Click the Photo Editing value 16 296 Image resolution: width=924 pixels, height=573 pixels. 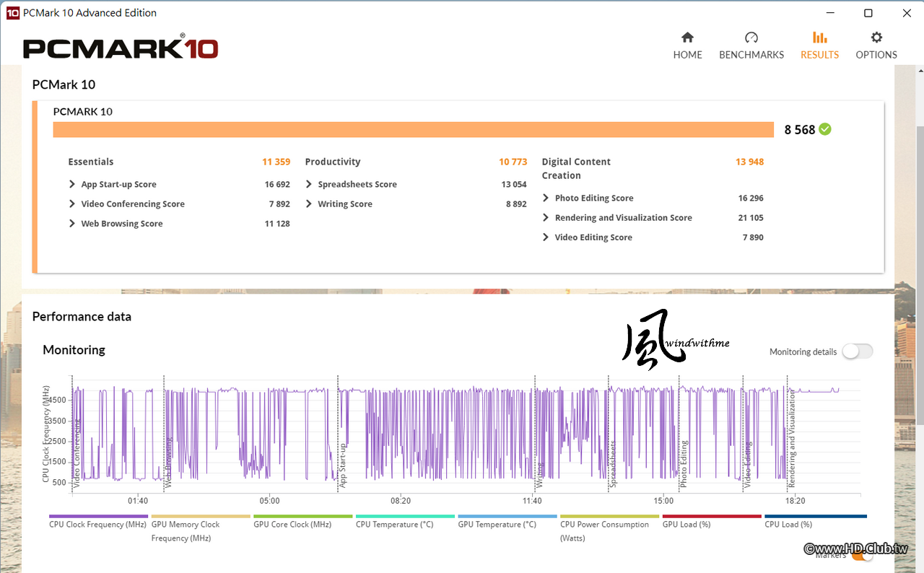point(751,198)
